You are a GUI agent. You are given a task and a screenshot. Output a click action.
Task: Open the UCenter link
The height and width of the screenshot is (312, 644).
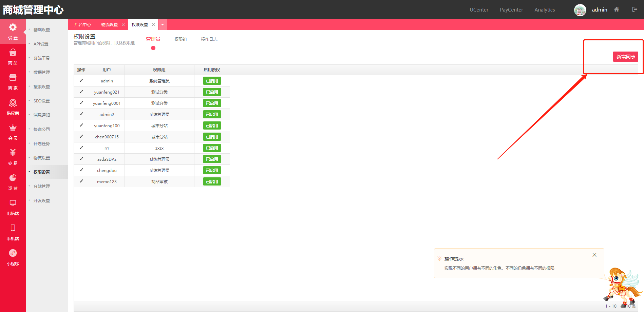479,10
